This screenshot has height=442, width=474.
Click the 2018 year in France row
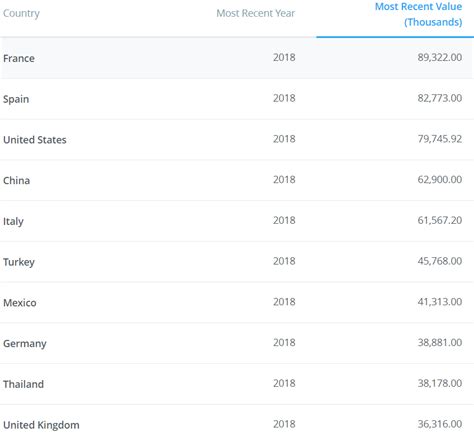[x=284, y=57]
